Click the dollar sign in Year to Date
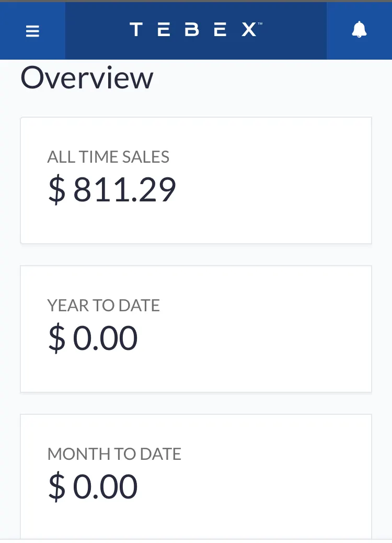The height and width of the screenshot is (543, 392). [x=56, y=338]
